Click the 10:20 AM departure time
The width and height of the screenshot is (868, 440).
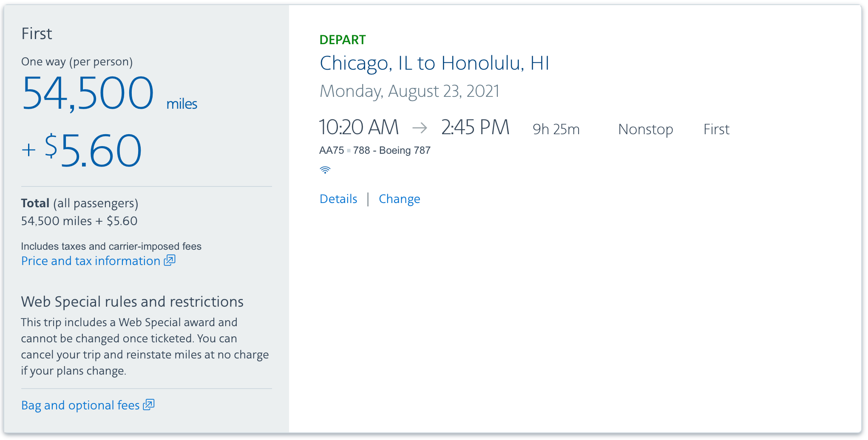[359, 127]
